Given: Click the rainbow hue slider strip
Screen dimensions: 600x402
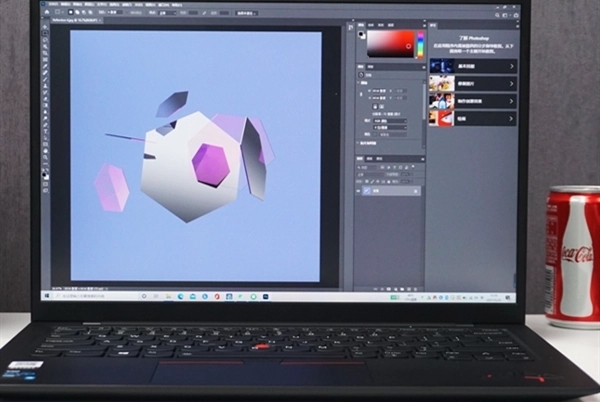Looking at the screenshot, I should coord(420,43).
